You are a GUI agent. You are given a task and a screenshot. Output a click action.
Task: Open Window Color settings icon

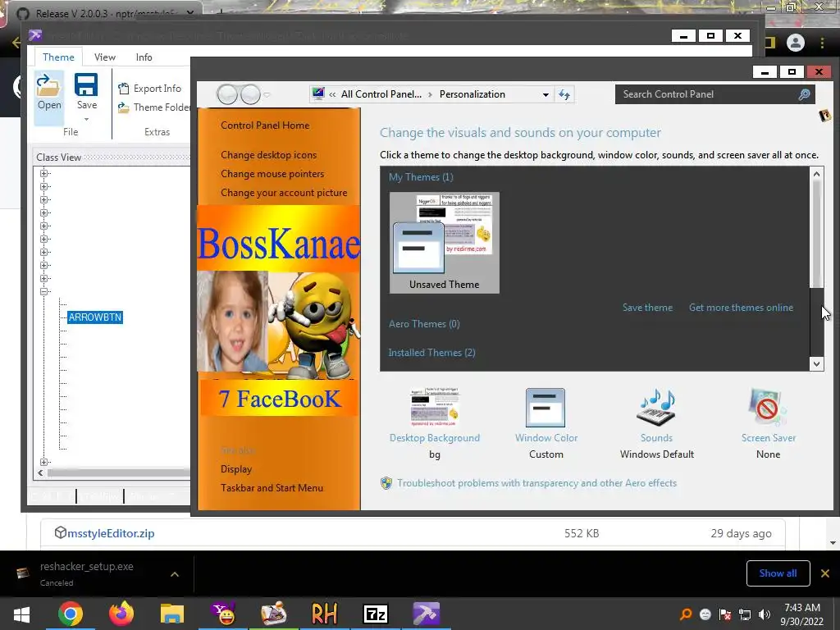click(x=546, y=408)
